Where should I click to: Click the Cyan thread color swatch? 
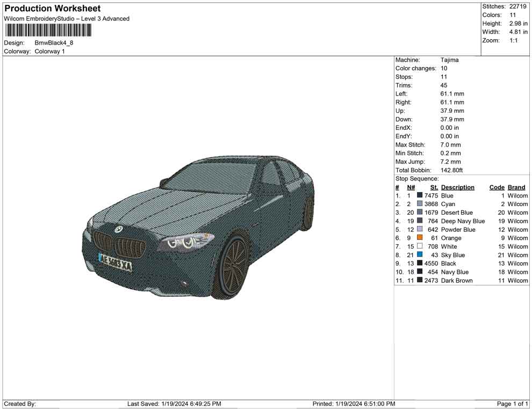(420, 203)
